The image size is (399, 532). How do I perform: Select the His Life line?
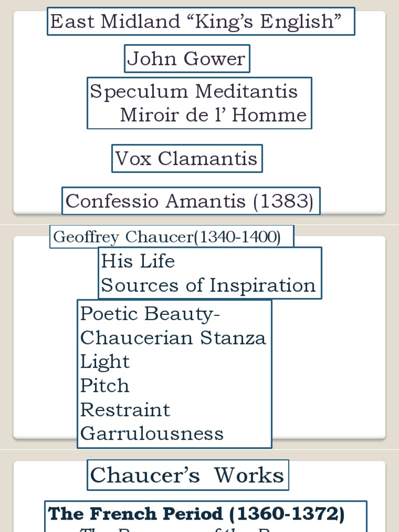point(138,261)
